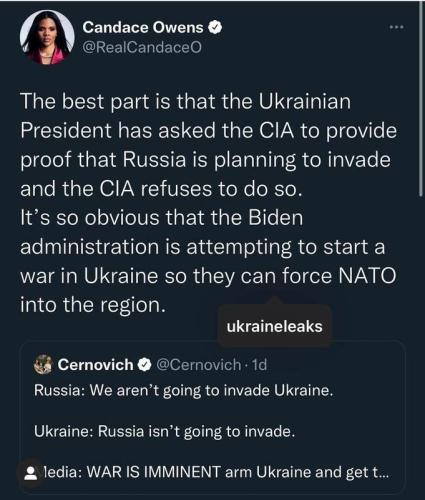Open the Candace Owens profile picture
The image size is (425, 500).
tap(47, 37)
